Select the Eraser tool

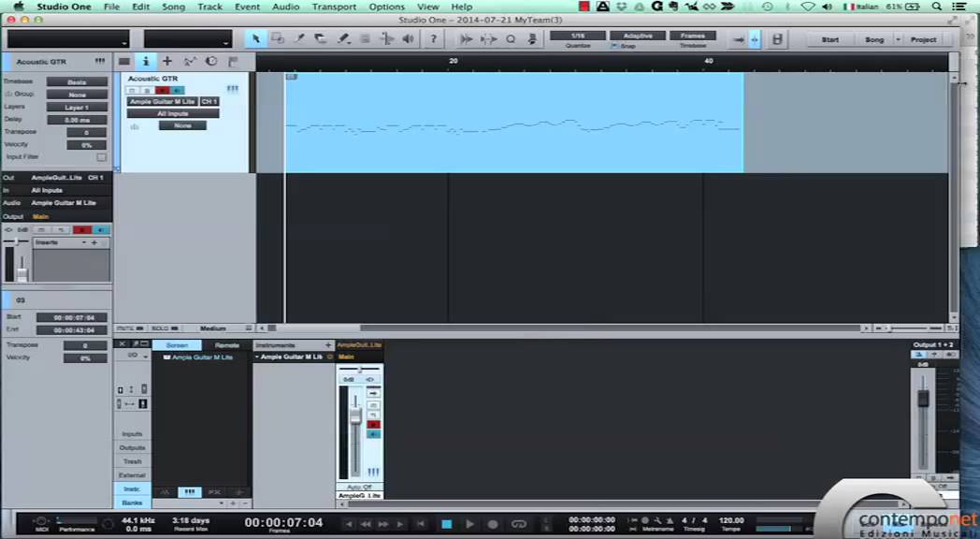321,38
